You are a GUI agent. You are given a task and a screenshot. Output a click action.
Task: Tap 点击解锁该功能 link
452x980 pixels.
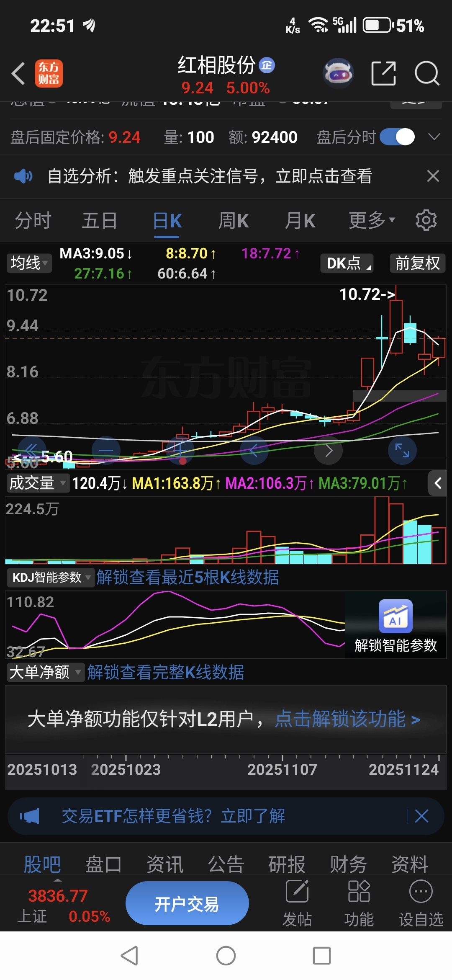point(347,719)
